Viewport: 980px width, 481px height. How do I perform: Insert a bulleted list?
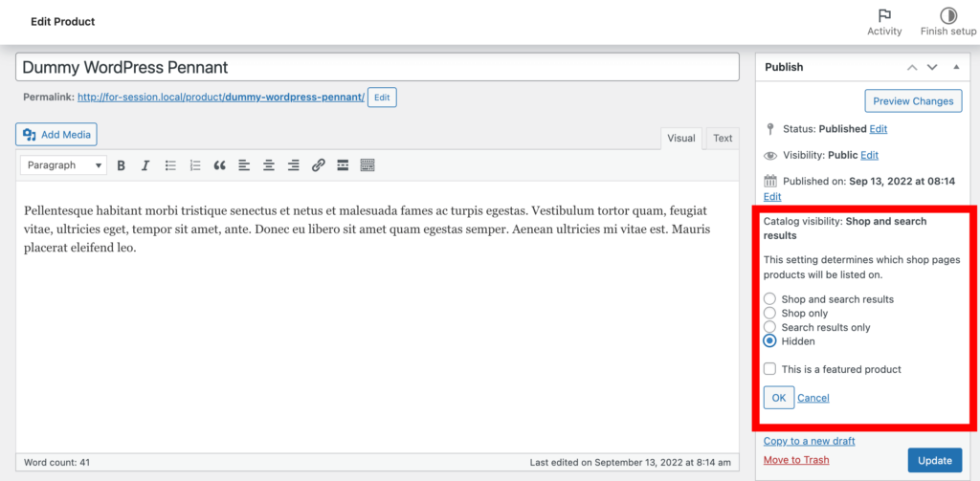click(x=170, y=165)
